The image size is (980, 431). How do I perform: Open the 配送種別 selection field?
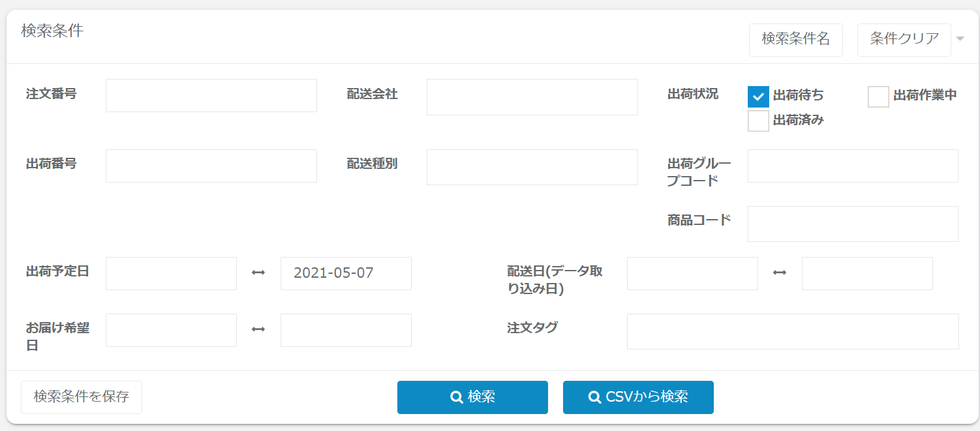[532, 167]
